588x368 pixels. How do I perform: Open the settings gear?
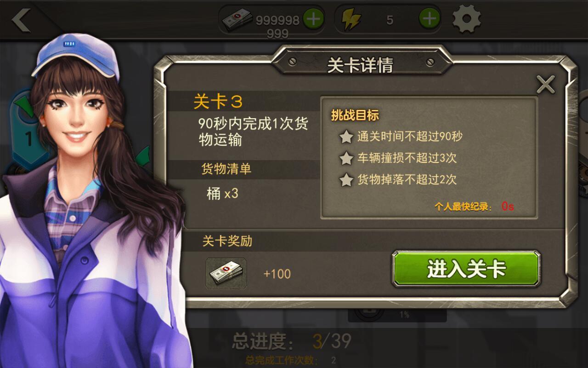(466, 19)
